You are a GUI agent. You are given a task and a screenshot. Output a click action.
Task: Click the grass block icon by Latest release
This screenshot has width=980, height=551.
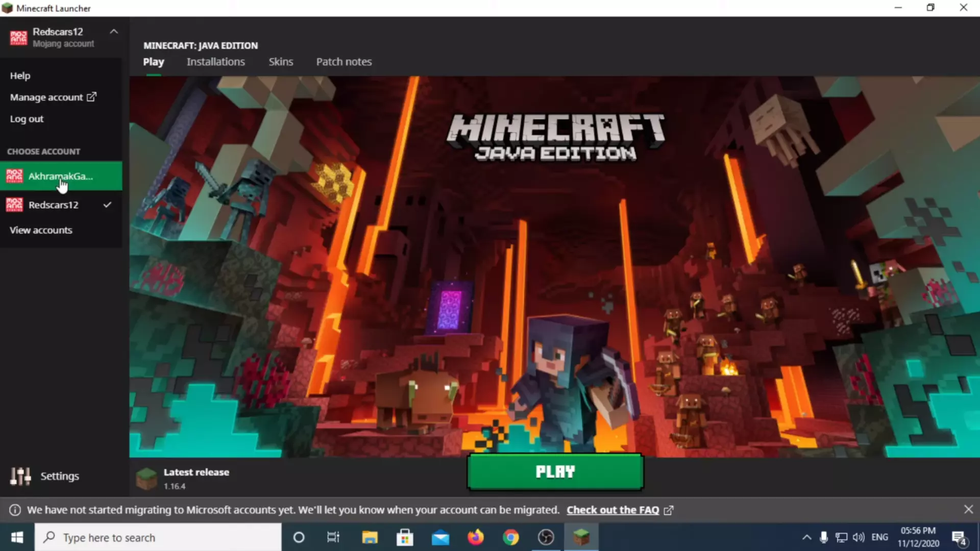[146, 479]
